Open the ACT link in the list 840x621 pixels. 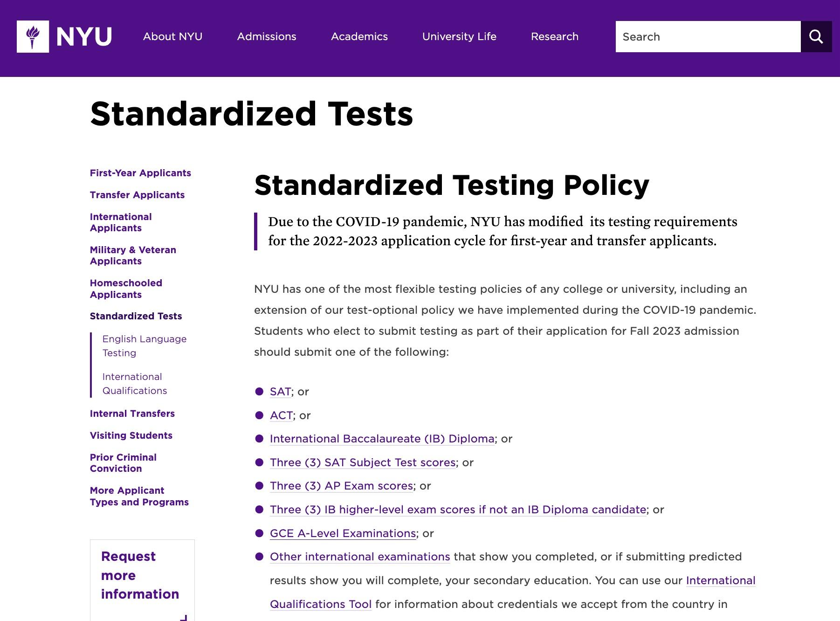pos(281,415)
